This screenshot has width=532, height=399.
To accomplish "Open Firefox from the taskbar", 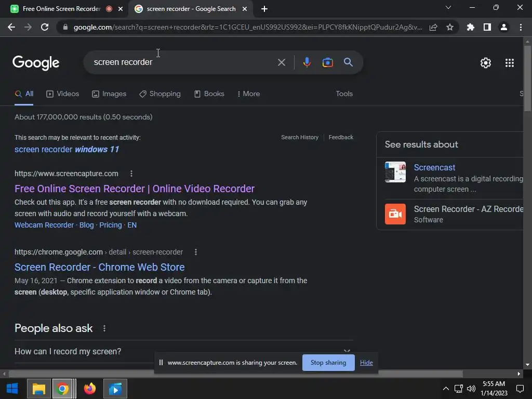I will [89, 389].
